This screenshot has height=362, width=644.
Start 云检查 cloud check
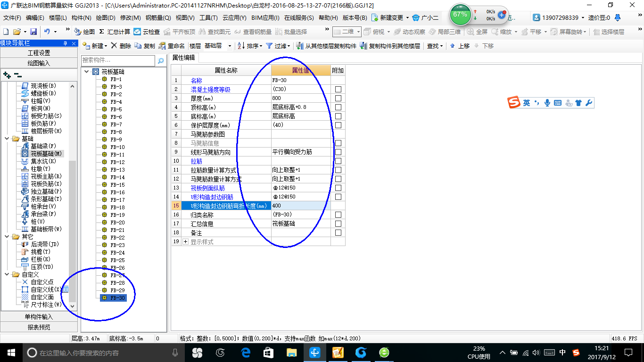click(147, 32)
